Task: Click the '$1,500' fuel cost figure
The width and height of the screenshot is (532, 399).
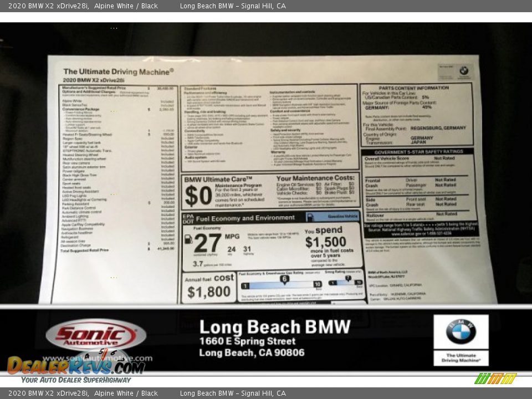Action: [325, 242]
